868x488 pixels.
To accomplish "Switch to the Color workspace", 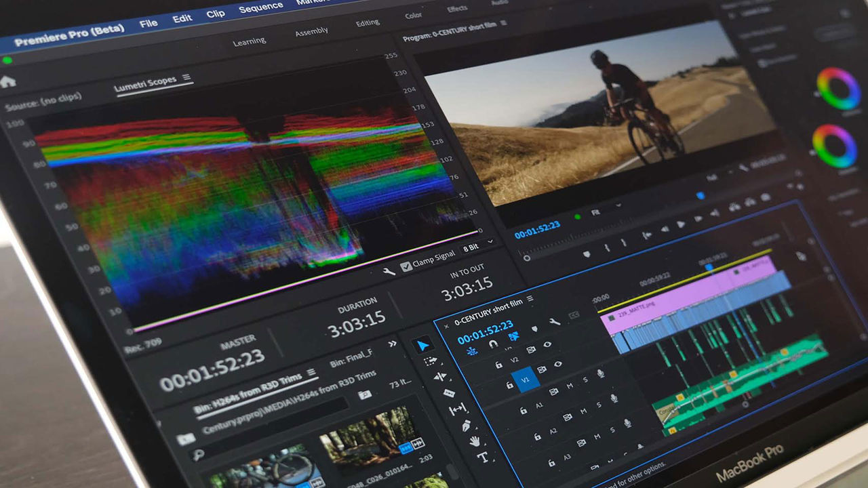I will click(x=413, y=15).
